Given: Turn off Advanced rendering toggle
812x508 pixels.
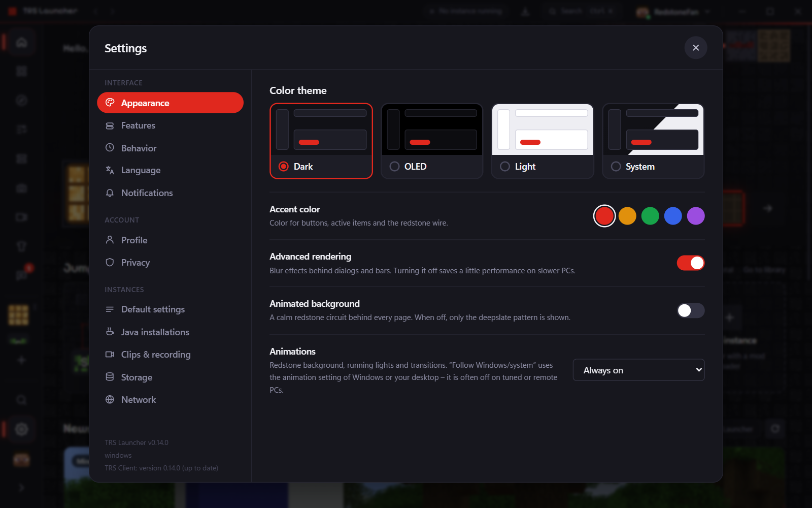Looking at the screenshot, I should coord(691,263).
